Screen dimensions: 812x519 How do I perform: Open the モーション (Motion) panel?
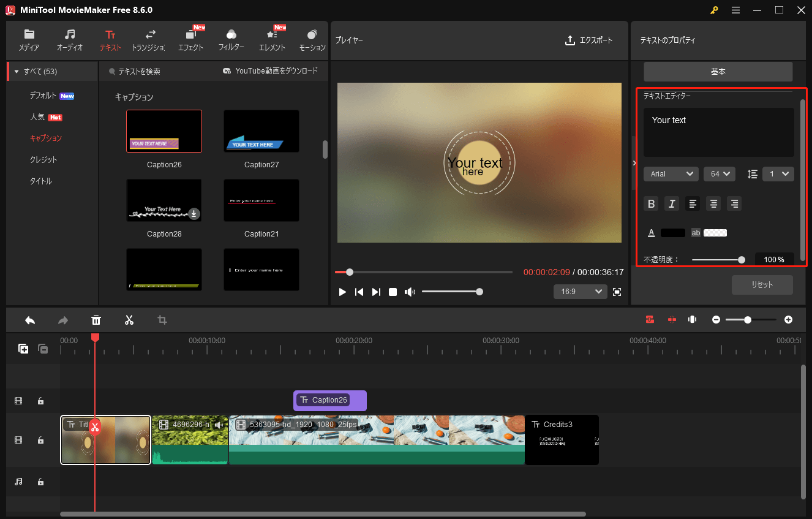(312, 39)
